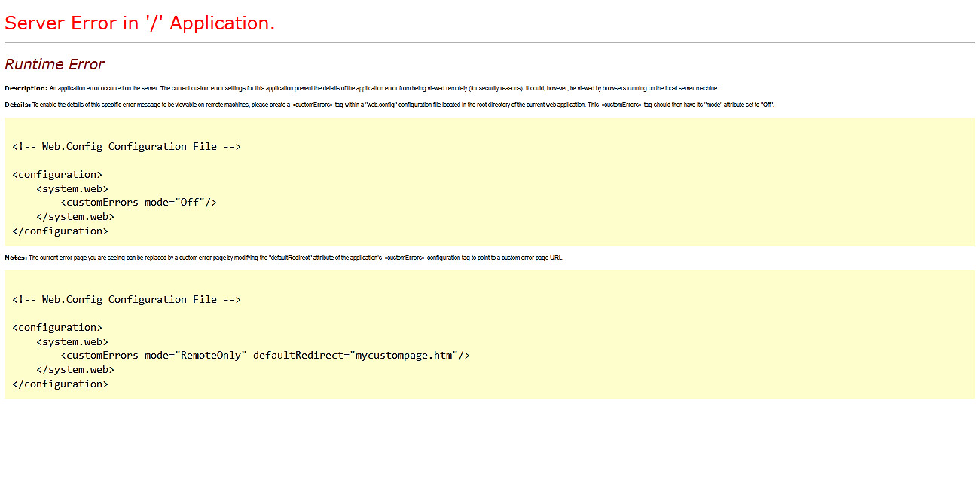Click the horizontal rule below the main heading
Image resolution: width=980 pixels, height=492 pixels.
pos(490,43)
